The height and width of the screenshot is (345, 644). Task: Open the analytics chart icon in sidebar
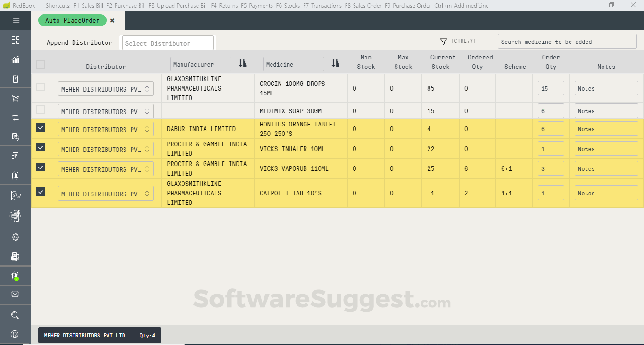click(16, 59)
